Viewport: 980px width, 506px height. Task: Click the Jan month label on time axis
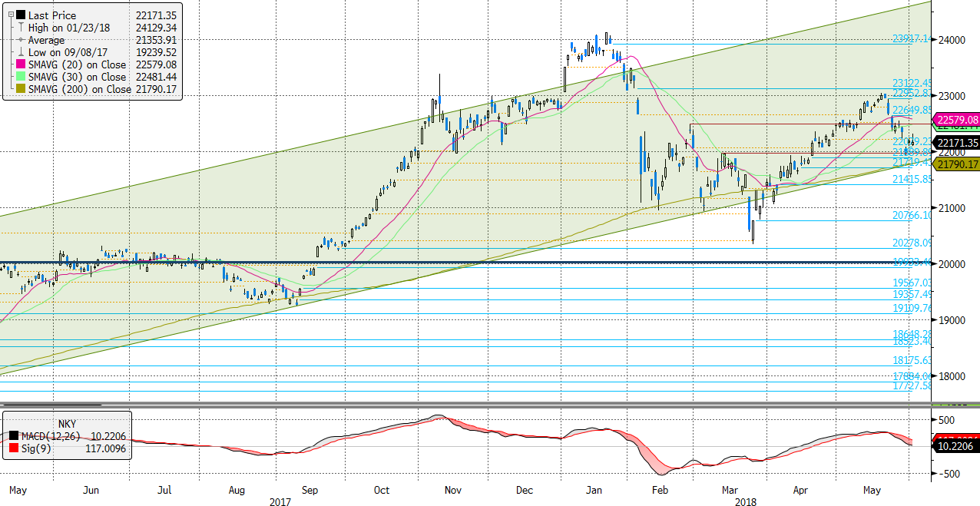point(594,490)
